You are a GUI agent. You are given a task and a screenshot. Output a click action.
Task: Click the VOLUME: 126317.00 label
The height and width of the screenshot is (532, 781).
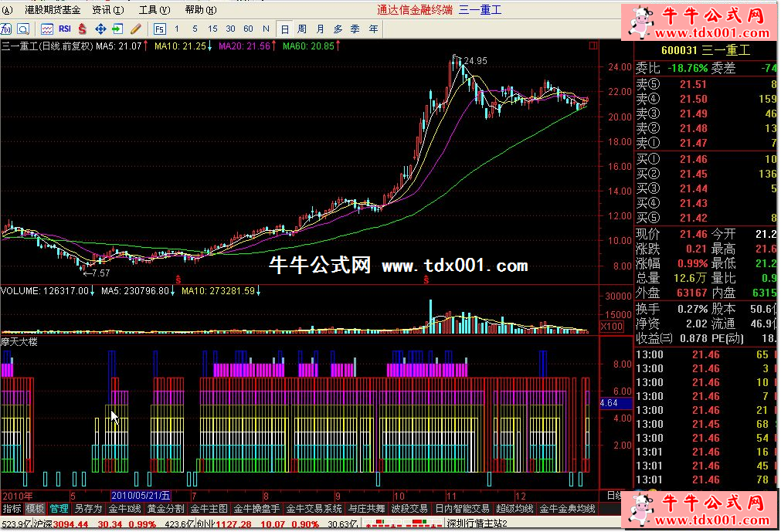(47, 290)
